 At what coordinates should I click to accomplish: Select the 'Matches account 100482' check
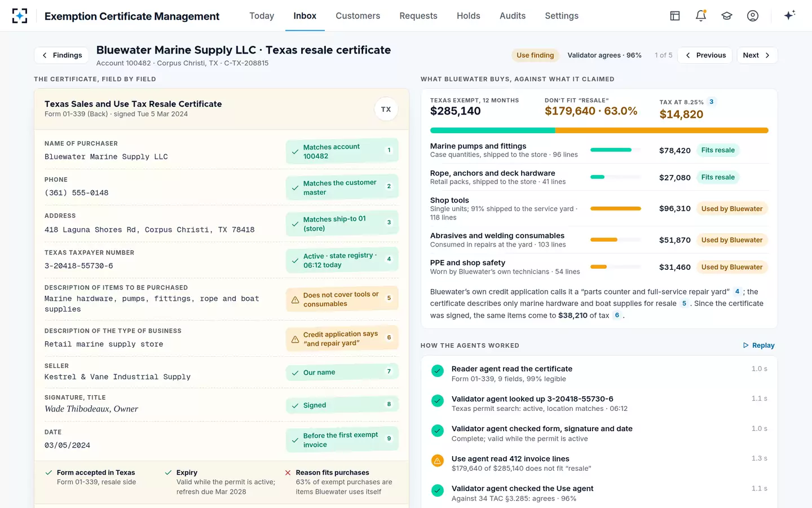pos(342,151)
